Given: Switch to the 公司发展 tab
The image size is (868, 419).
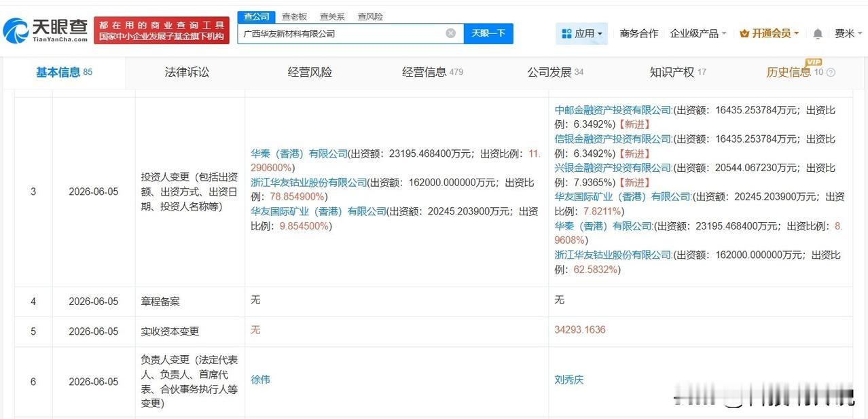Looking at the screenshot, I should click(555, 72).
